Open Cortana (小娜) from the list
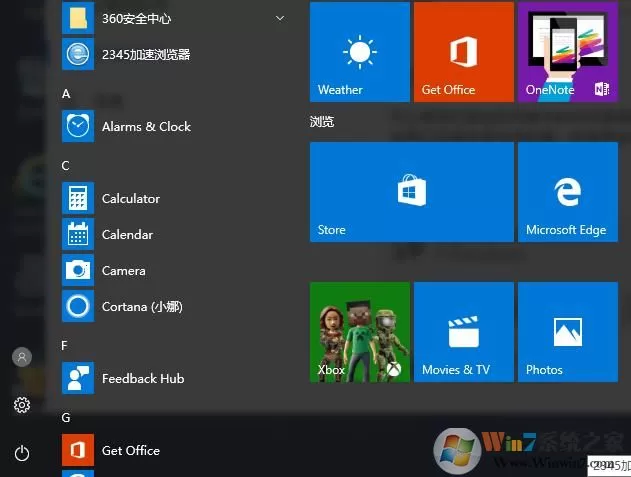Image resolution: width=631 pixels, height=477 pixels. 175,306
